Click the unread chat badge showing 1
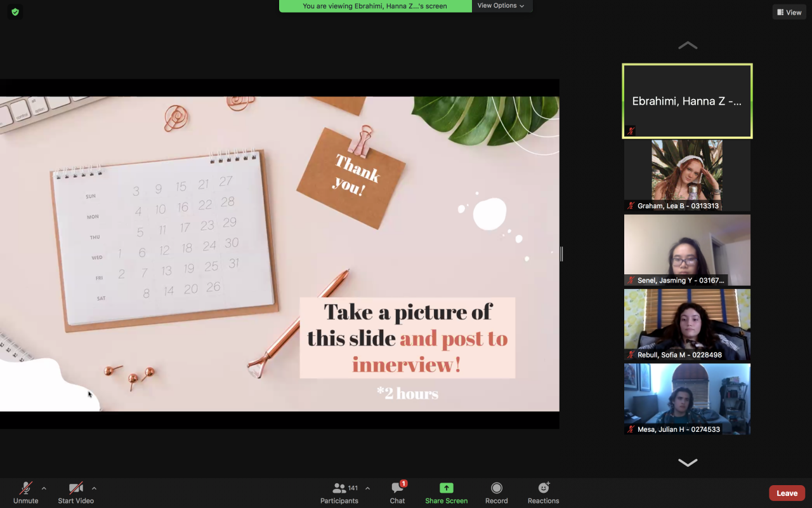Screen dimensions: 812x508 [x=403, y=484]
